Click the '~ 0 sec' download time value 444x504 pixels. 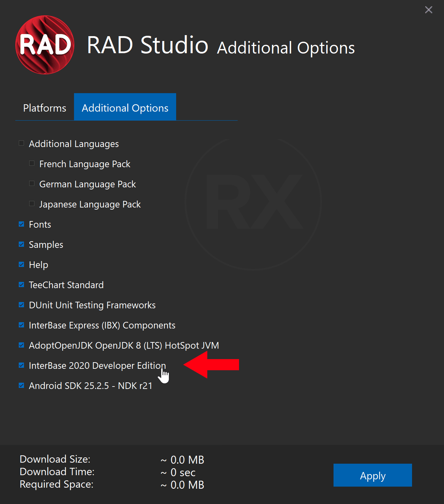tap(178, 472)
